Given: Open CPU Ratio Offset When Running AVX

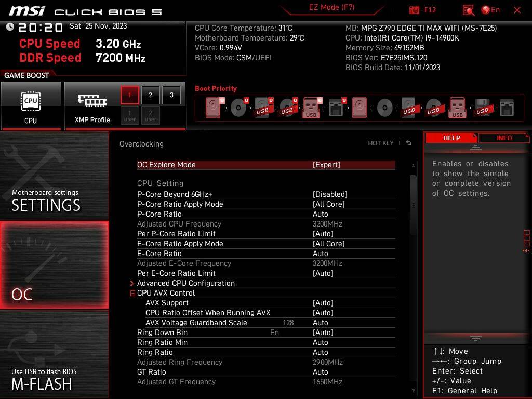Looking at the screenshot, I should 270,312.
